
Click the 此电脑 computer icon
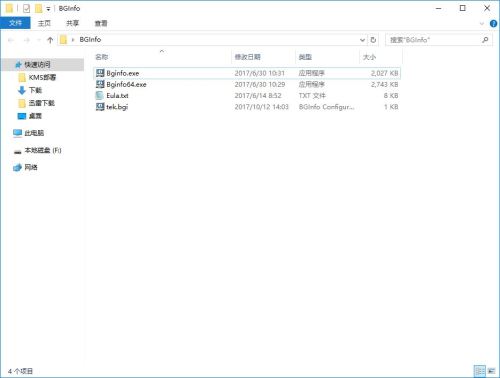pyautogui.click(x=17, y=133)
